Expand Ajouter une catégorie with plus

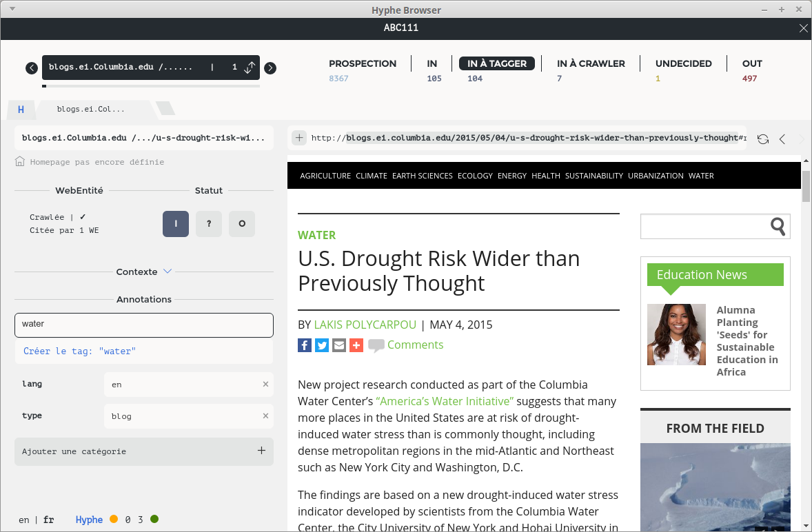[261, 451]
